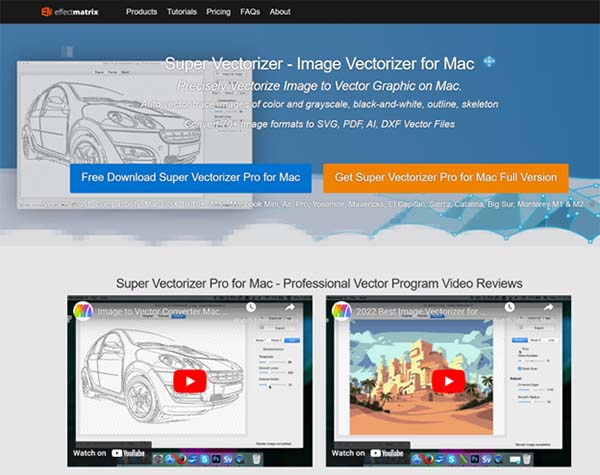
Task: Click Watch later clock on desert castle video
Action: click(x=509, y=307)
